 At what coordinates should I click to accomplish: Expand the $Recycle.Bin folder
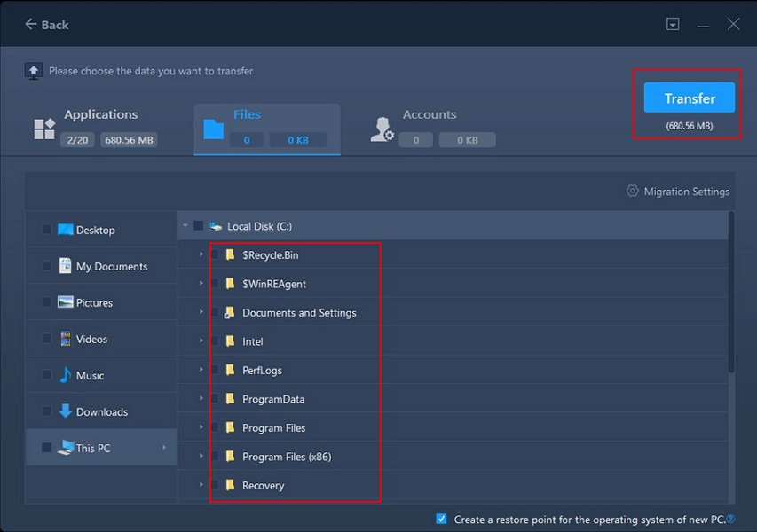200,254
